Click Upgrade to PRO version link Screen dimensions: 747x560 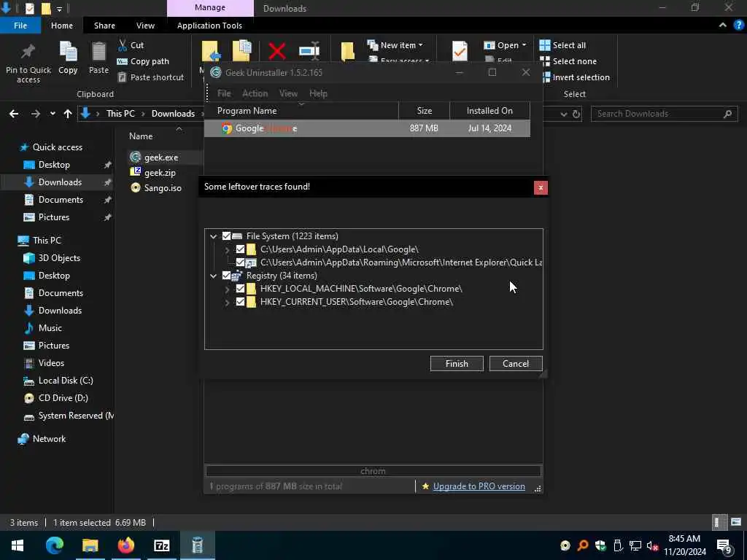click(479, 486)
